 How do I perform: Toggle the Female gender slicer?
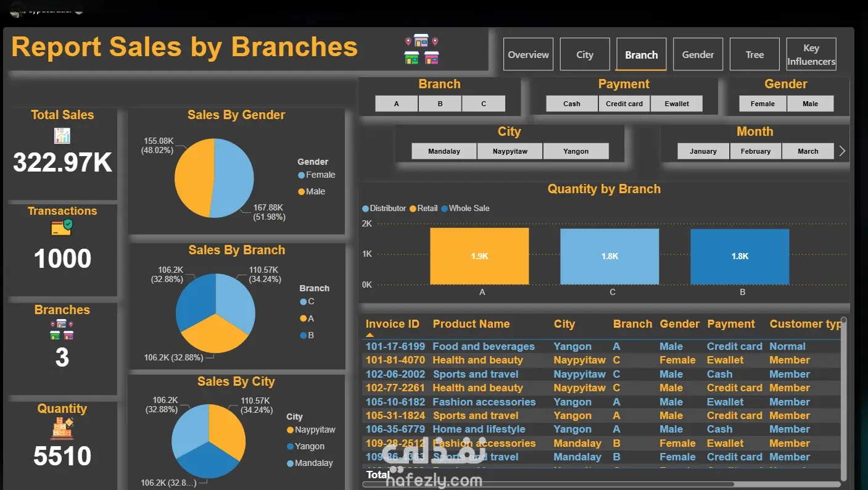click(763, 104)
